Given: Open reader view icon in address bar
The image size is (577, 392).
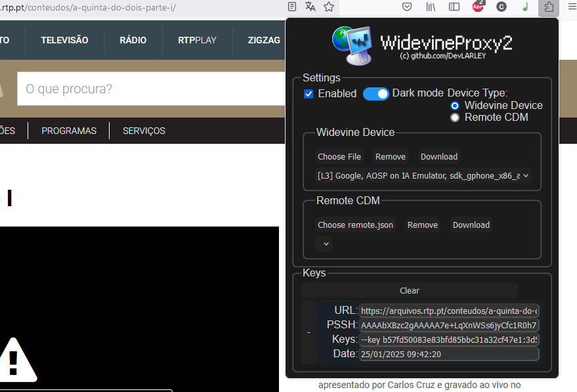Looking at the screenshot, I should click(x=292, y=7).
